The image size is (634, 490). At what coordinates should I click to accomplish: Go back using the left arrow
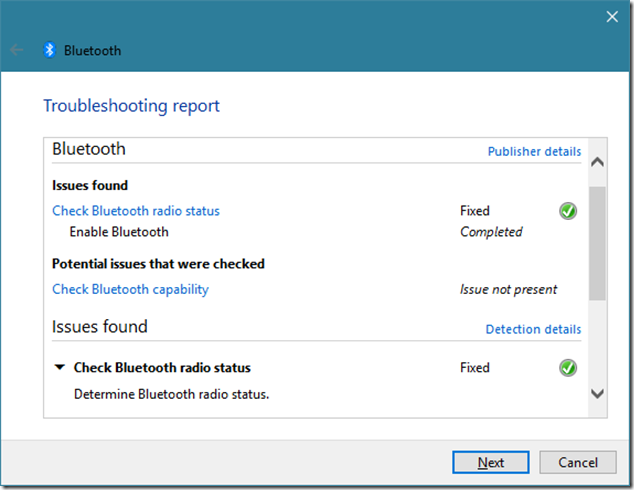click(17, 50)
